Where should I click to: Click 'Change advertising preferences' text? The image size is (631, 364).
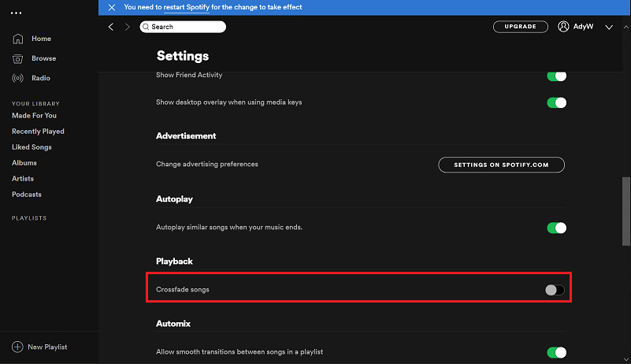click(x=207, y=165)
